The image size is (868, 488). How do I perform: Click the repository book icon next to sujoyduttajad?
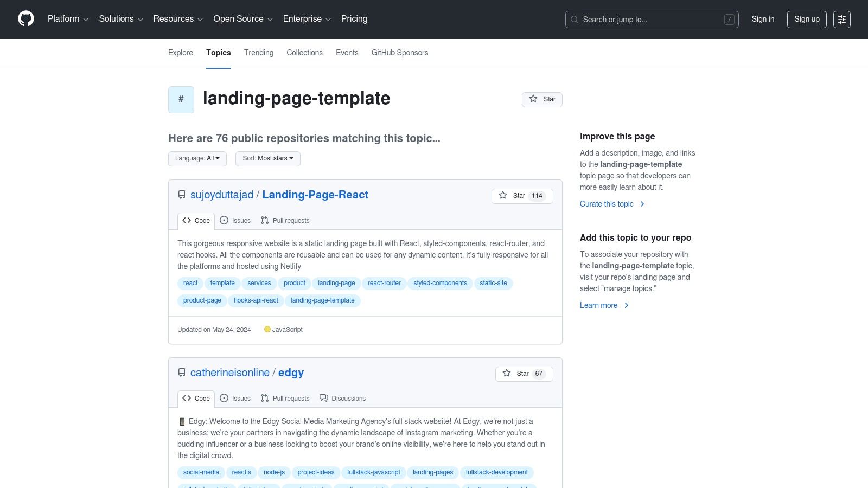[181, 195]
